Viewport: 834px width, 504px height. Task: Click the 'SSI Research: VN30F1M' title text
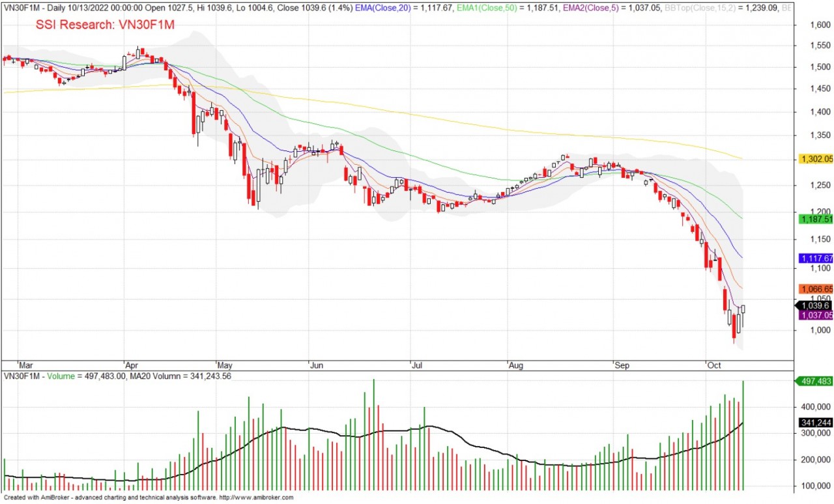point(105,24)
